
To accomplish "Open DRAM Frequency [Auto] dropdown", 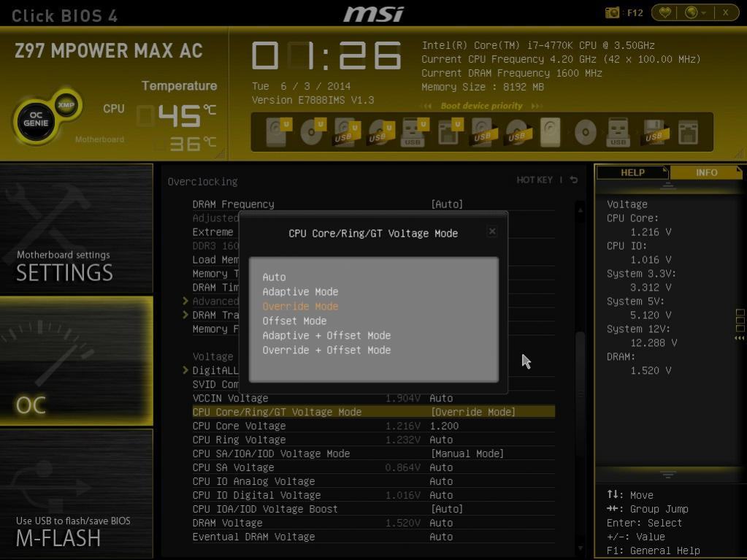I will pos(447,204).
